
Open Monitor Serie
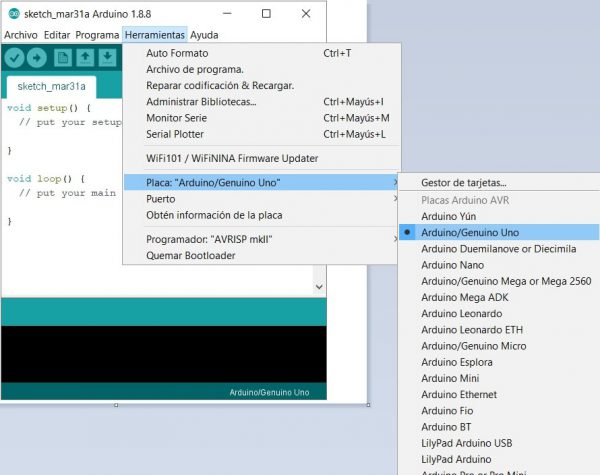(262, 118)
